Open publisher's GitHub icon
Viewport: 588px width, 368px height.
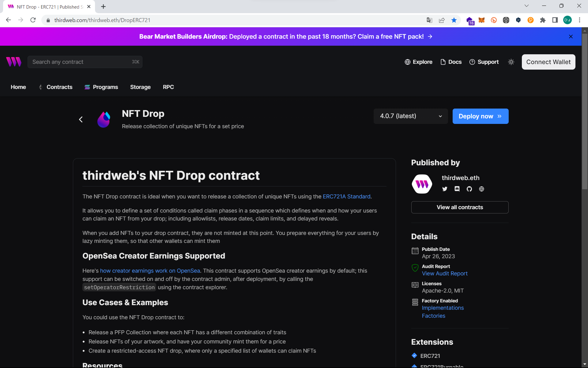pyautogui.click(x=469, y=189)
